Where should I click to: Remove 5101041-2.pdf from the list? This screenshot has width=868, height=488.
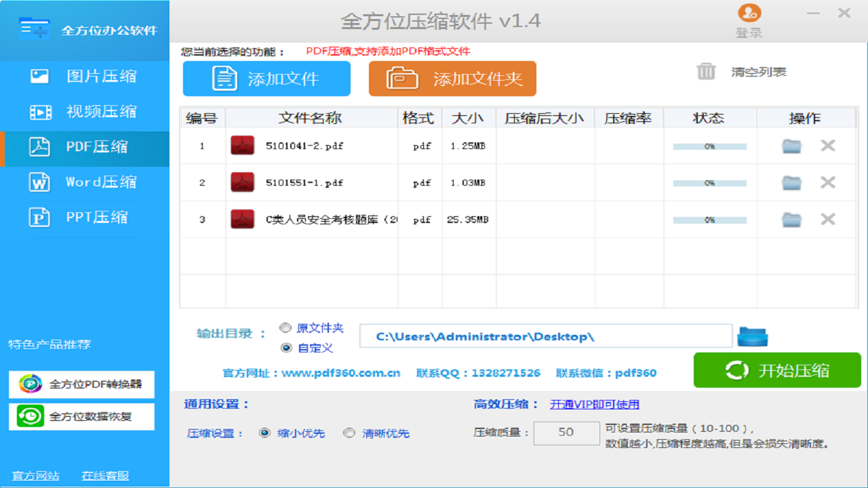pos(827,145)
